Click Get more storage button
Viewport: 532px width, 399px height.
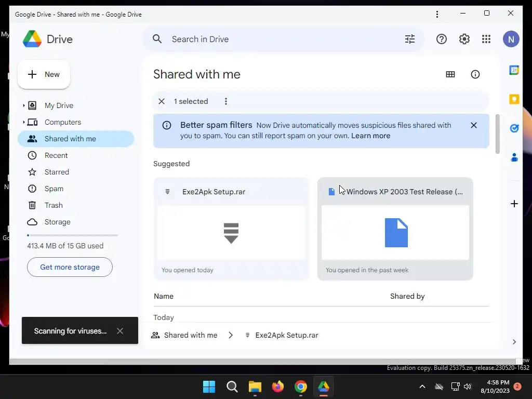(x=70, y=267)
